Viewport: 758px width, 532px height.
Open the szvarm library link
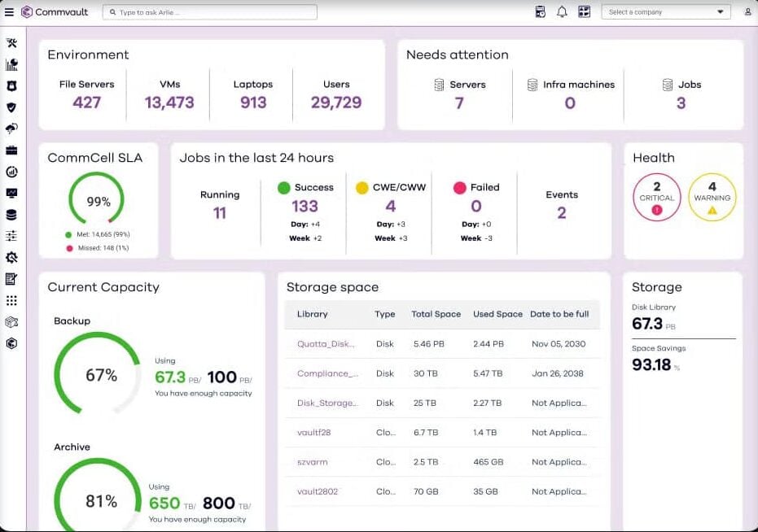tap(313, 462)
